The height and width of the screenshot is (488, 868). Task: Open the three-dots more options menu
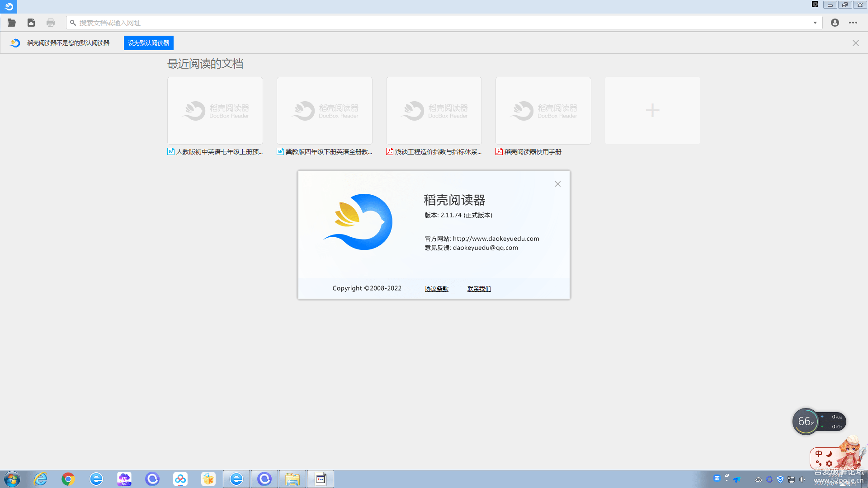[853, 23]
